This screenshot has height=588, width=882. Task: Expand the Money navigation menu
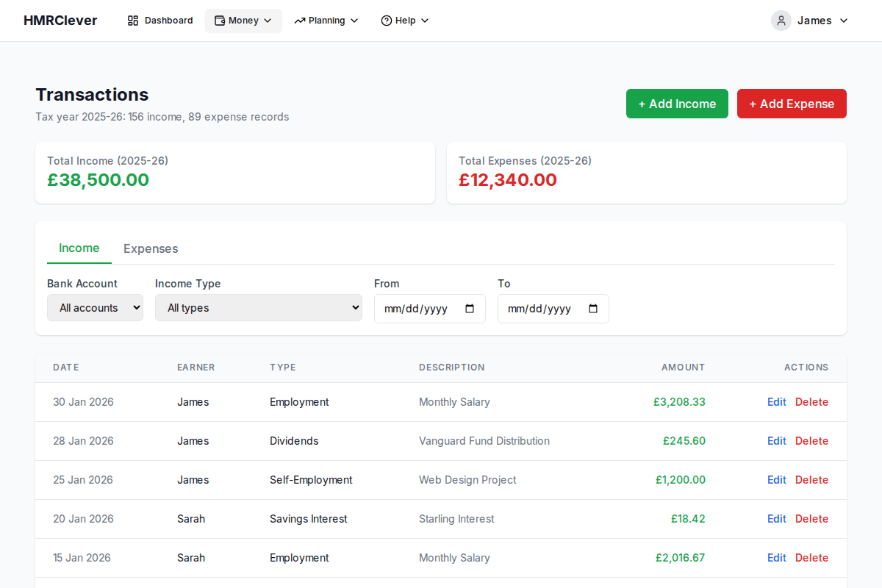coord(268,21)
